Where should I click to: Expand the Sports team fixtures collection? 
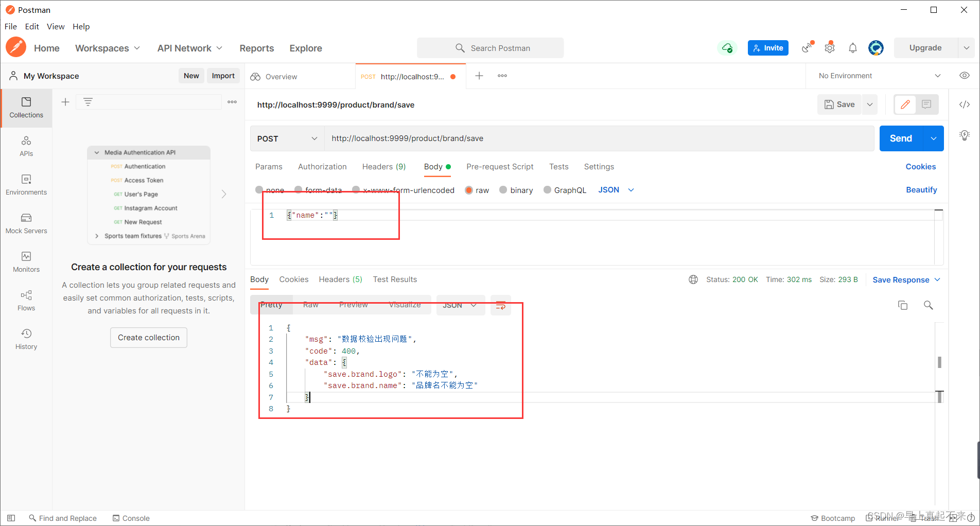[x=97, y=236]
